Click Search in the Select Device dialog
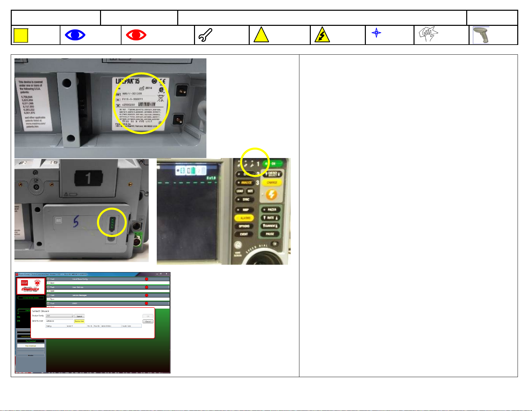The width and height of the screenshot is (532, 411). coord(80,316)
